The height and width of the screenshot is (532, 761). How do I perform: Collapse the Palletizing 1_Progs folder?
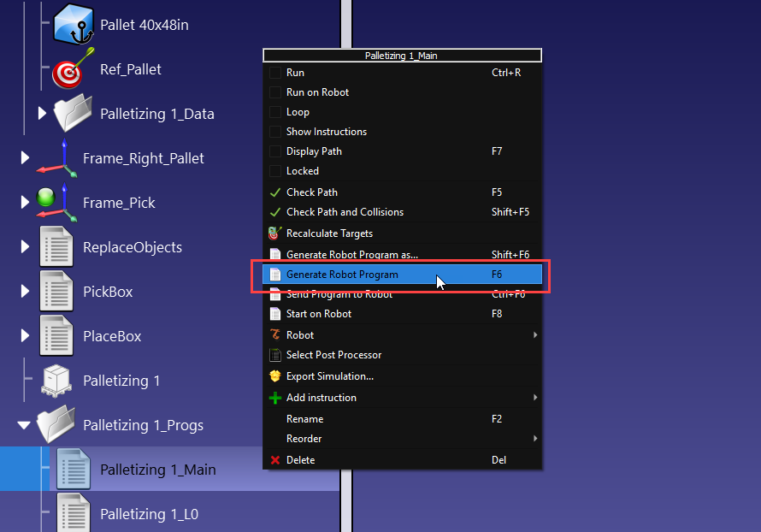click(x=25, y=425)
